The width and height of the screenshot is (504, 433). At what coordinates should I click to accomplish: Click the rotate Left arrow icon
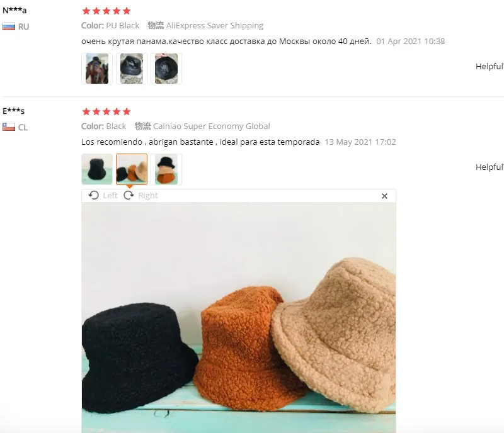point(93,195)
